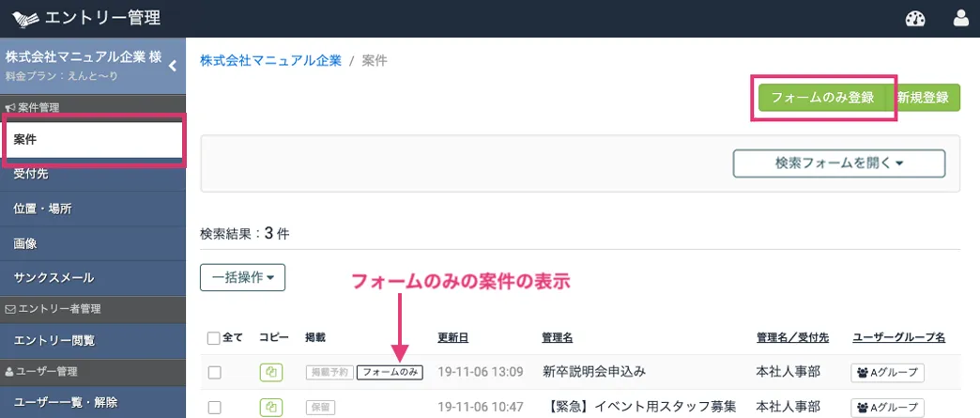The width and height of the screenshot is (980, 418).
Task: Open 株式会社マニュアル企業 breadcrumb link
Action: [x=269, y=60]
